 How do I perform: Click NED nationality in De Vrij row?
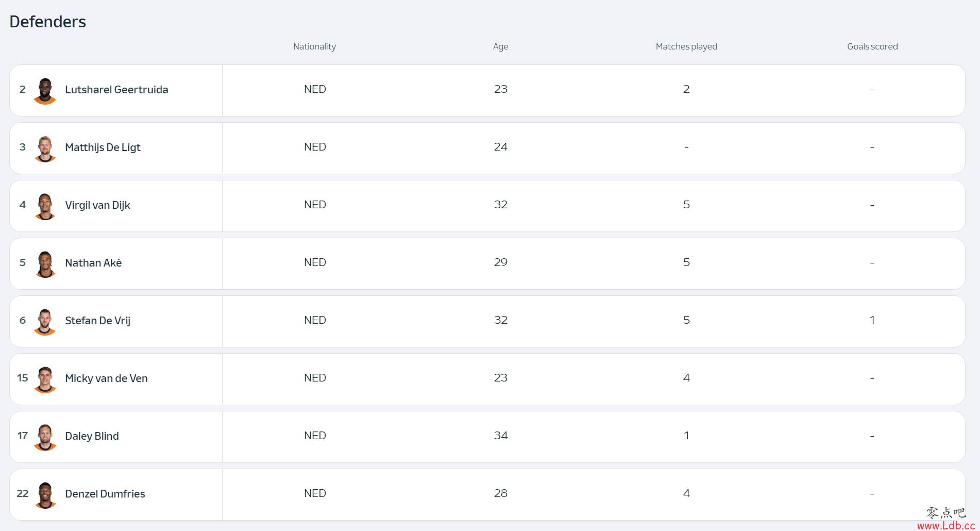point(315,320)
